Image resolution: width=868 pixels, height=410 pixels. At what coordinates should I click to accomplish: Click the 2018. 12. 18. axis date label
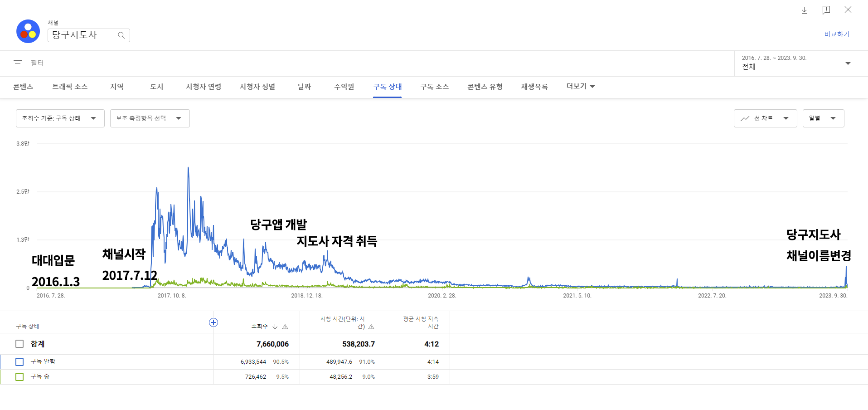pos(307,296)
